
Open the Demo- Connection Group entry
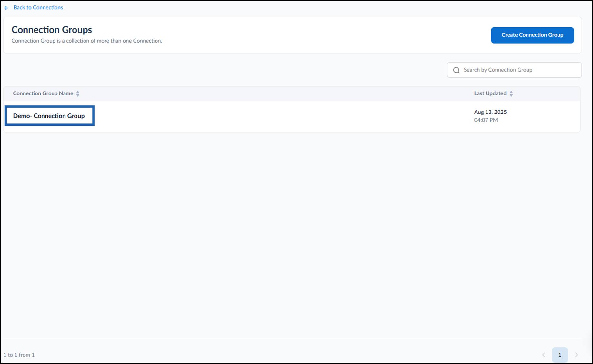(49, 116)
